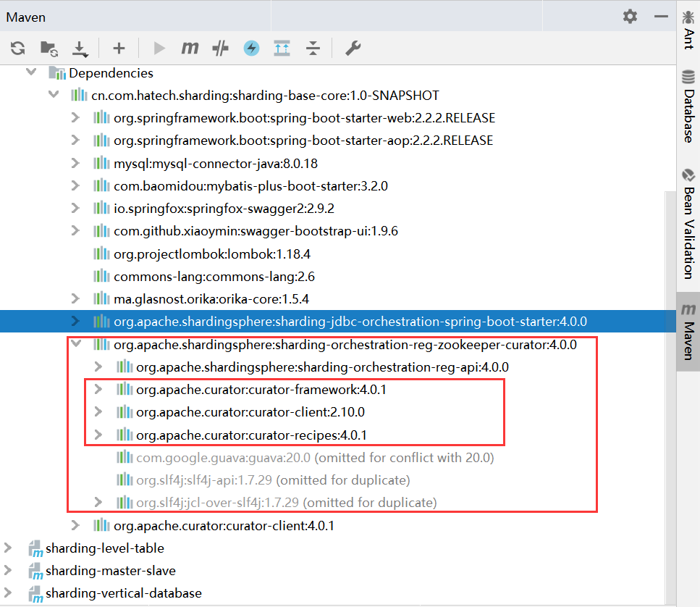Click the Show Dependencies diagram icon
The image size is (700, 607).
(x=282, y=48)
